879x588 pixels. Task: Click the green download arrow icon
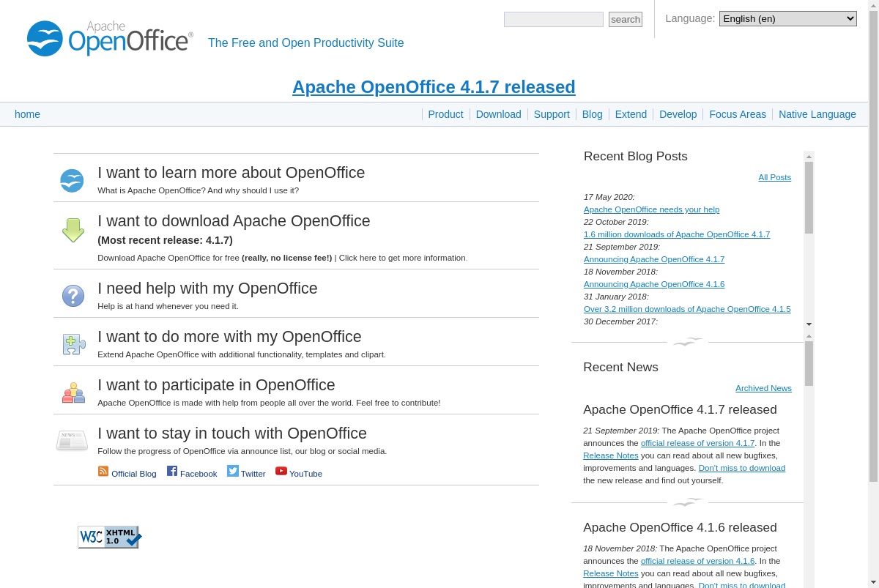point(73,230)
